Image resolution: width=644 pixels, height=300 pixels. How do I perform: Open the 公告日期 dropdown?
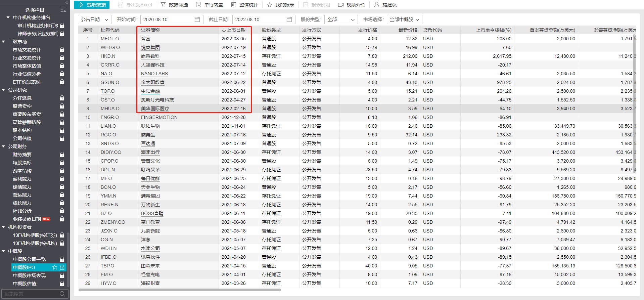[94, 19]
